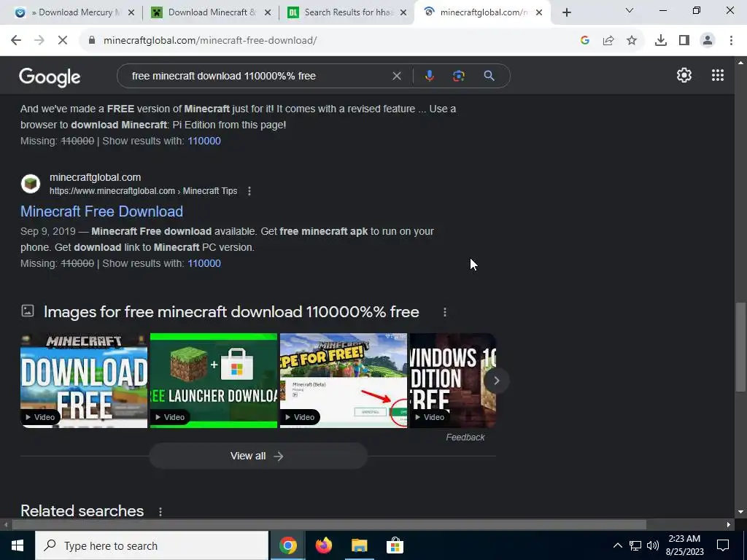
Task: Click the forward navigation arrow
Action: click(x=39, y=41)
